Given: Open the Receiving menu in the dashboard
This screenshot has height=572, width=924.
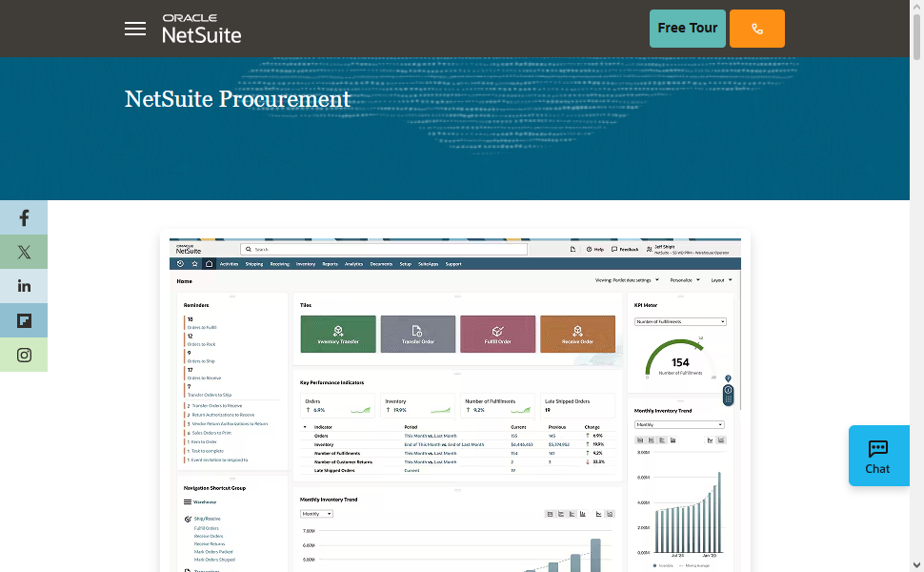Looking at the screenshot, I should (x=280, y=264).
